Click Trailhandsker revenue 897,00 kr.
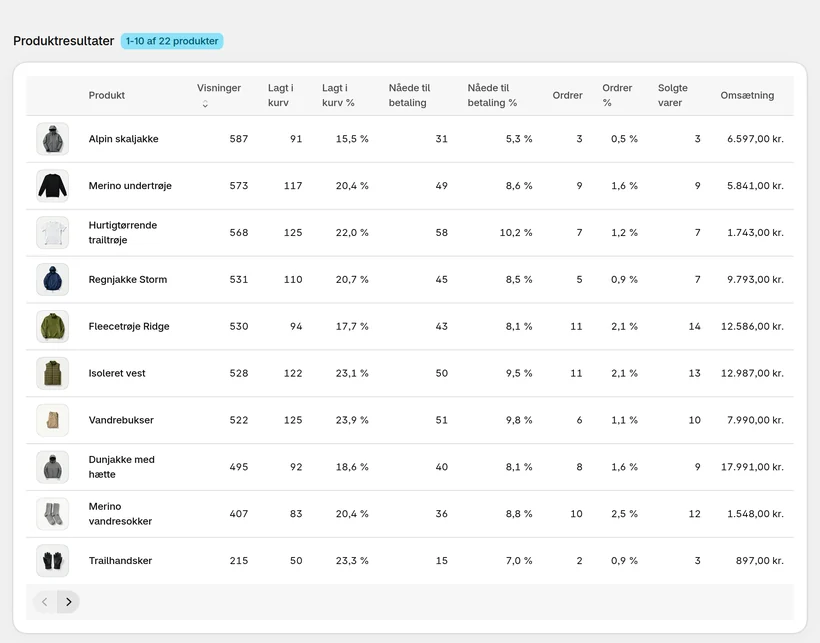 point(759,561)
